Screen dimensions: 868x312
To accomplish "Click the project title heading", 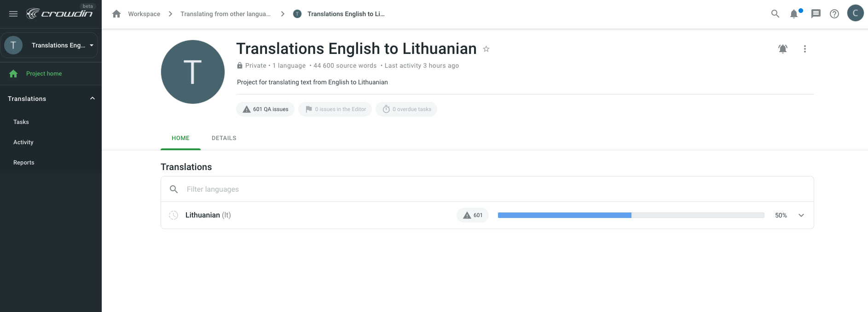I will [x=356, y=48].
